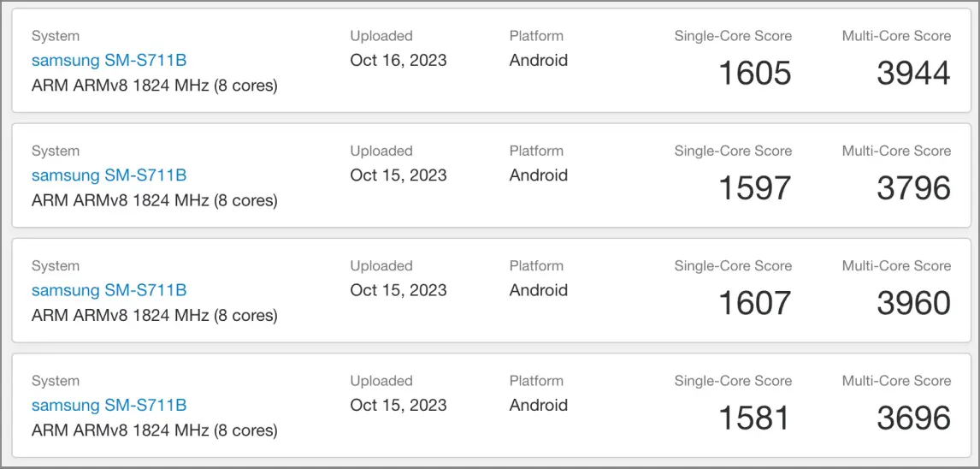
Task: Open samsung SM-S711B result with 3696 multi-core
Action: point(109,406)
